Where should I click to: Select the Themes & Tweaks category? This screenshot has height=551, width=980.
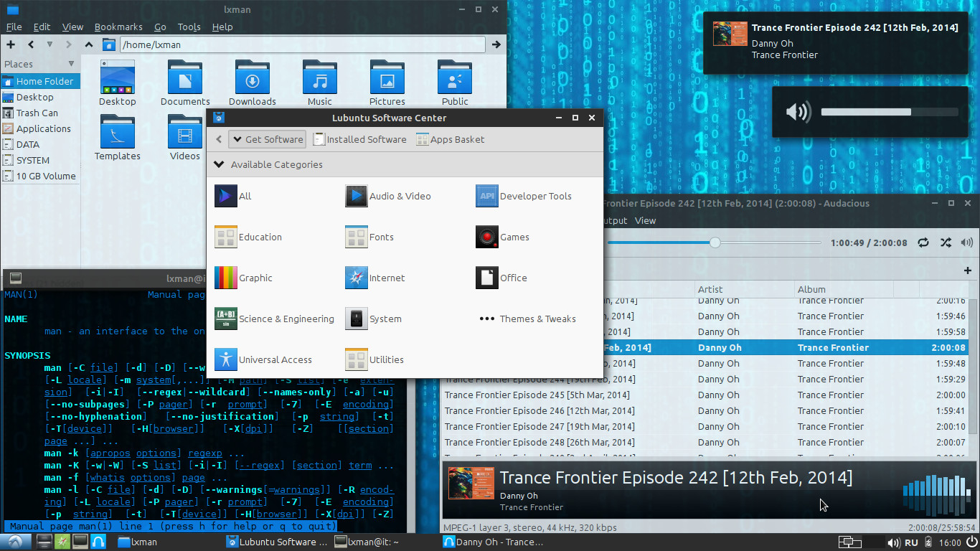pos(527,319)
